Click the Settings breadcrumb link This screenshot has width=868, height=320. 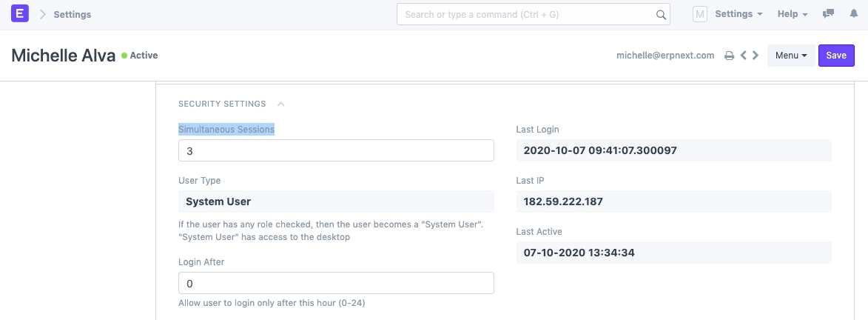pyautogui.click(x=73, y=14)
